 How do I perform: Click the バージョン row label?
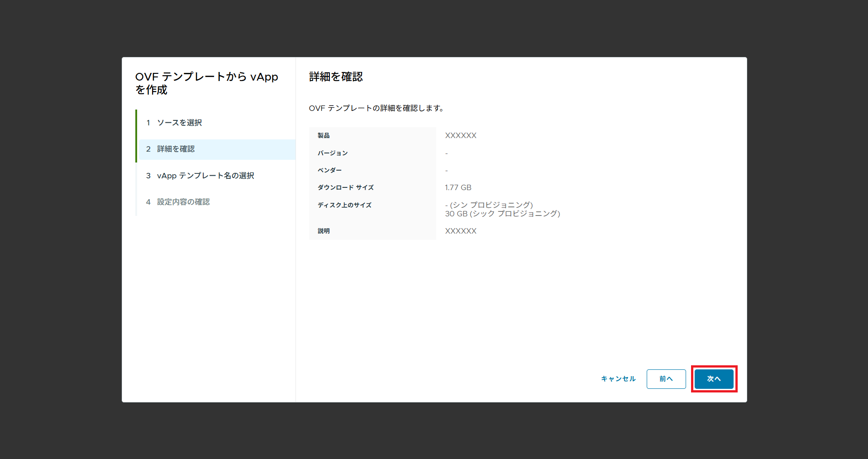[333, 153]
